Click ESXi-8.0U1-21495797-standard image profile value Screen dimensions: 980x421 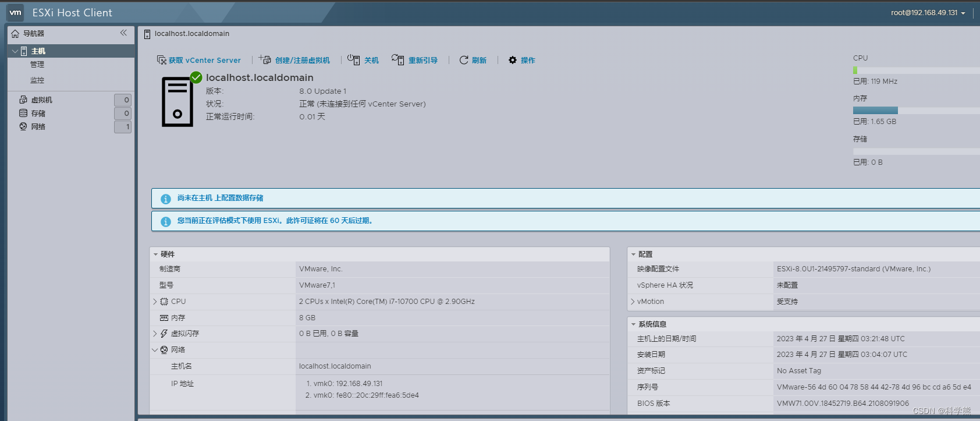(x=854, y=269)
